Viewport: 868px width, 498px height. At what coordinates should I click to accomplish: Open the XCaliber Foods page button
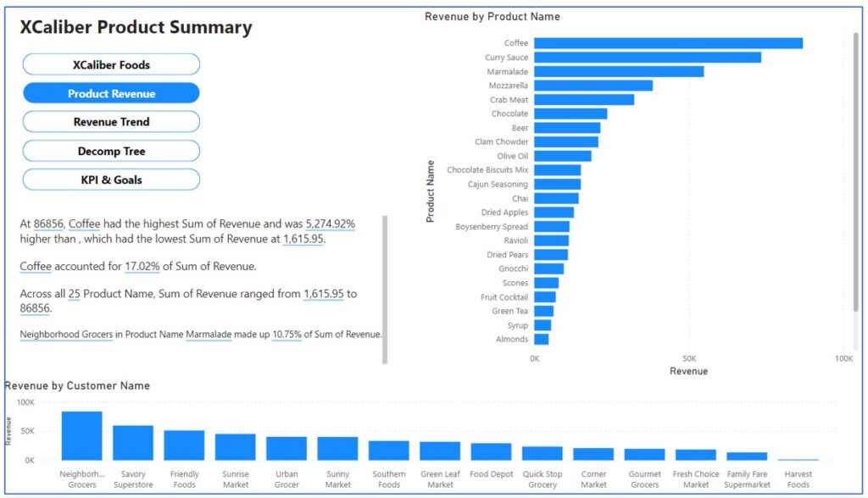[x=111, y=64]
